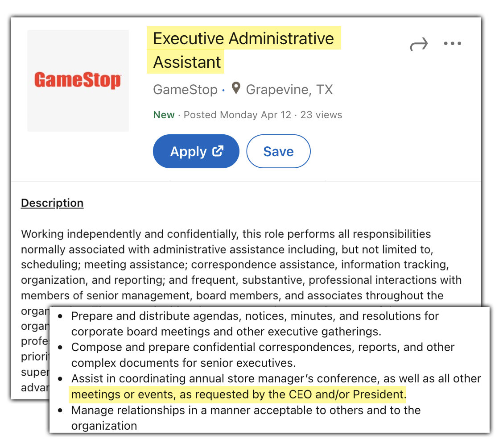
Task: Click the green New label
Action: 164,115
